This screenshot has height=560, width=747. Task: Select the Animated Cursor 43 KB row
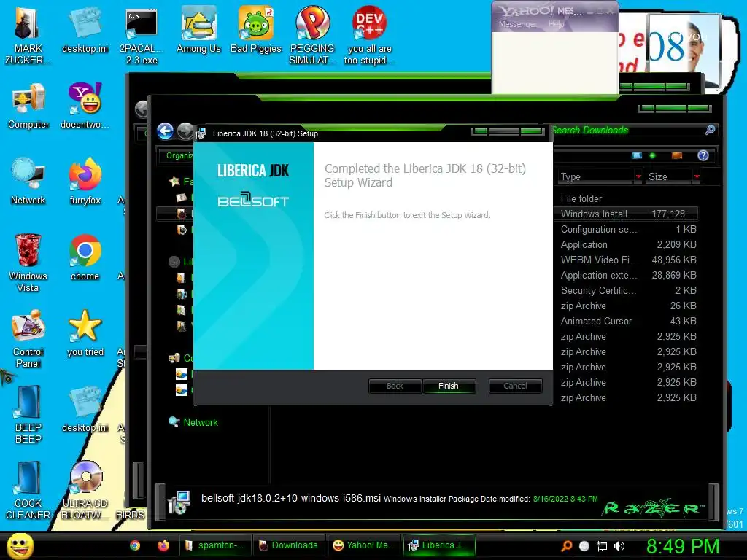tap(627, 321)
